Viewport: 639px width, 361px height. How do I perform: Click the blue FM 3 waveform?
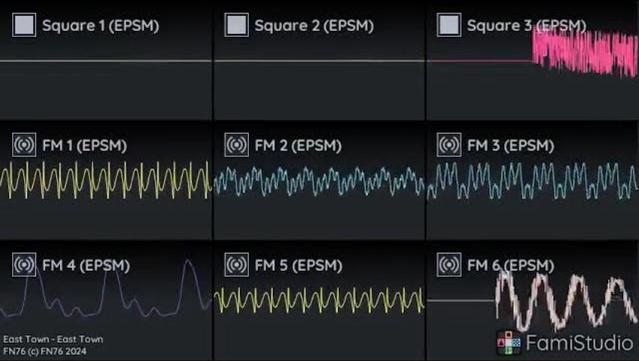pos(532,181)
